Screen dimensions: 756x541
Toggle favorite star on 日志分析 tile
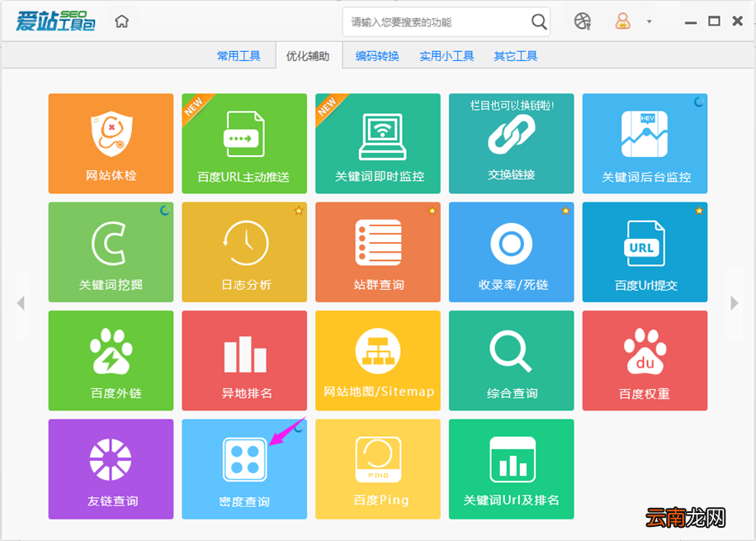(299, 211)
